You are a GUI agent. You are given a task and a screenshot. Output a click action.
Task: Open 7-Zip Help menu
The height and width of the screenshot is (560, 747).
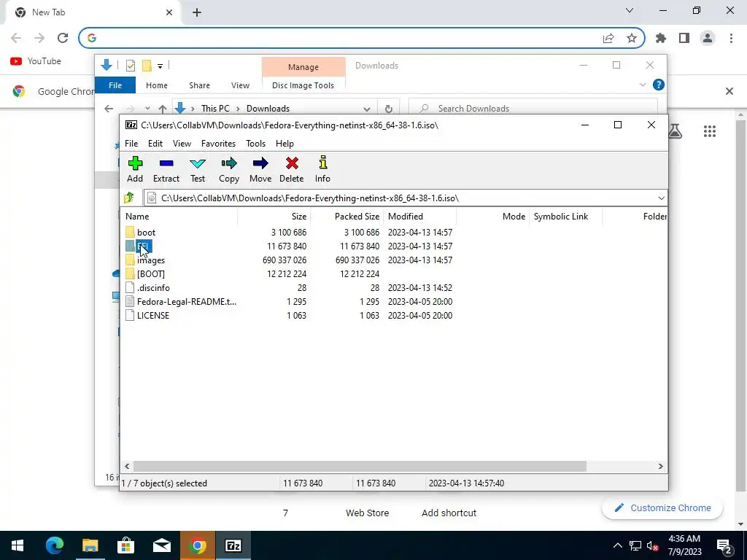click(285, 144)
